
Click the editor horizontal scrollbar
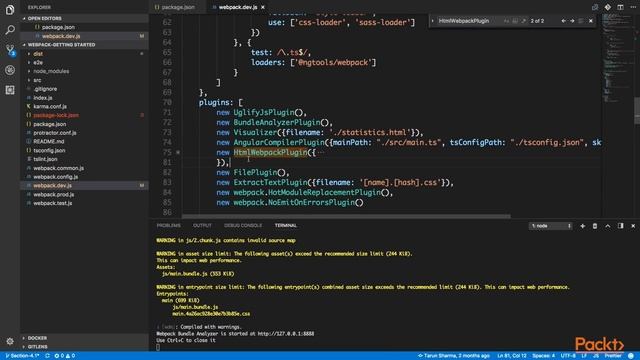(346, 216)
